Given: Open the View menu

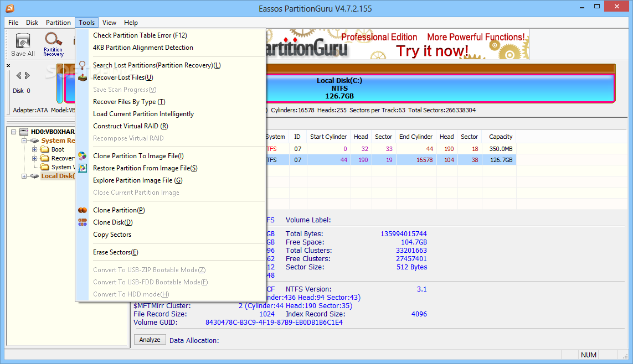Looking at the screenshot, I should pos(109,23).
